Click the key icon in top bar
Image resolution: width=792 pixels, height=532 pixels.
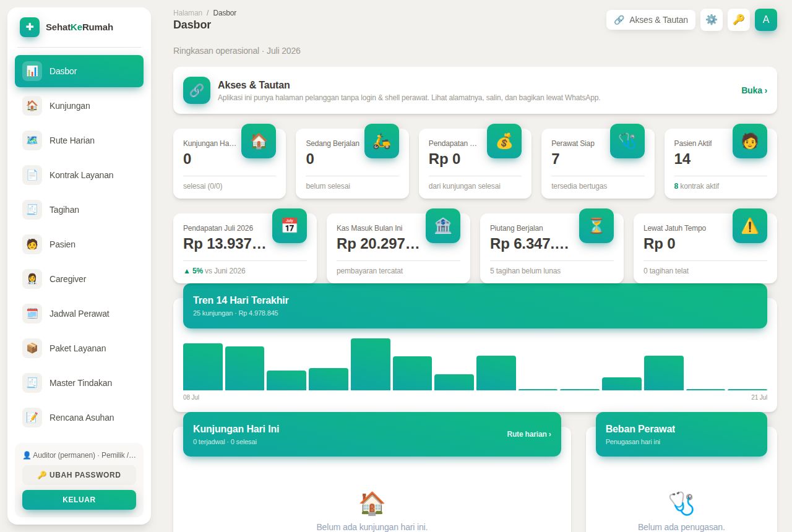(x=739, y=20)
